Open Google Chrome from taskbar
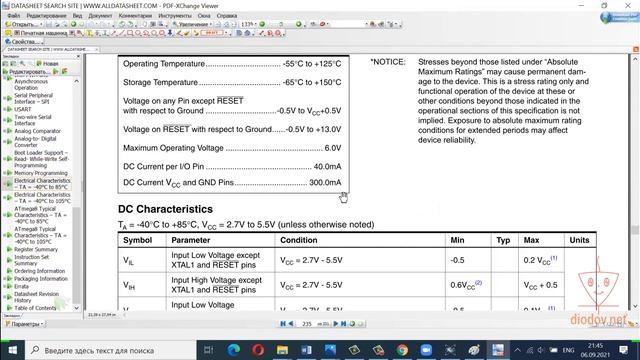 402,350
